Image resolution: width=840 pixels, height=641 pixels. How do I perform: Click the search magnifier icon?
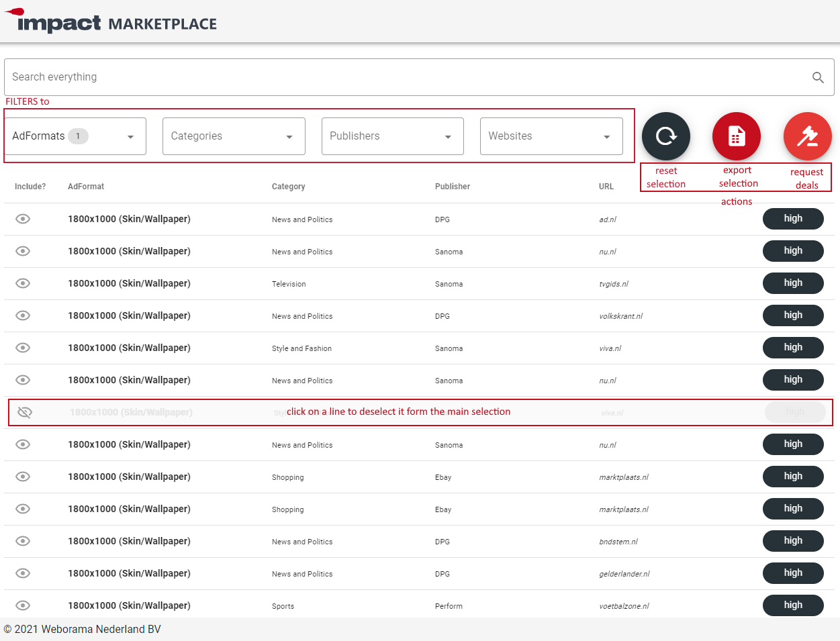pyautogui.click(x=818, y=77)
